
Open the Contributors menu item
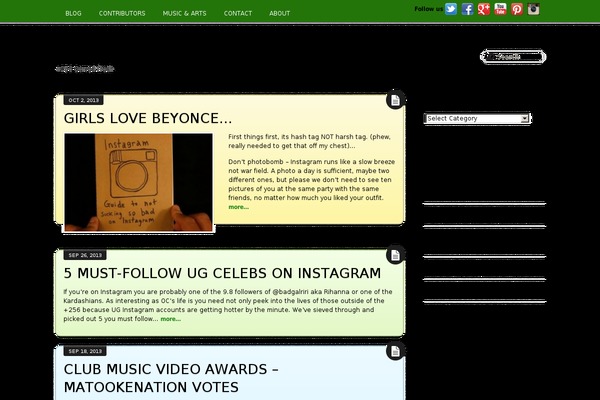coord(122,13)
